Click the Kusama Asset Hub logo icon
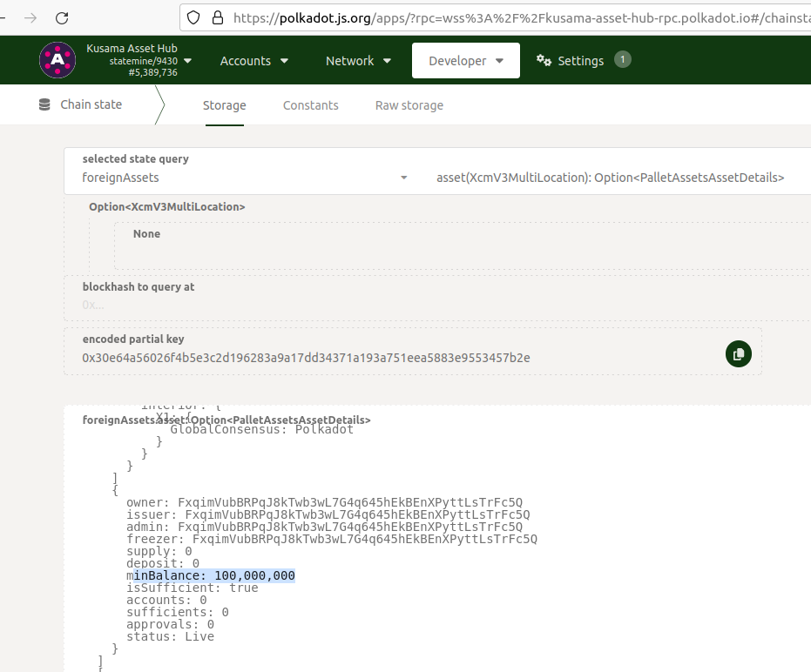The image size is (811, 672). [57, 59]
